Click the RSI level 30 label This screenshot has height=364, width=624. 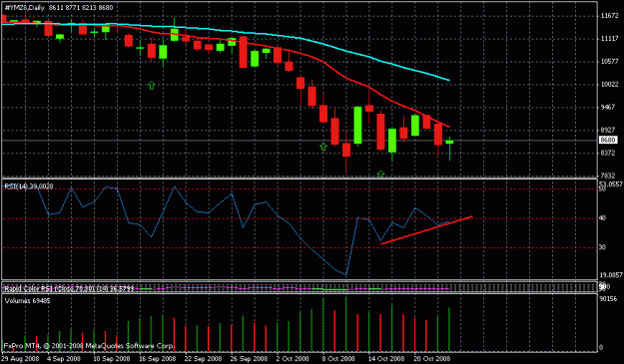(x=602, y=247)
